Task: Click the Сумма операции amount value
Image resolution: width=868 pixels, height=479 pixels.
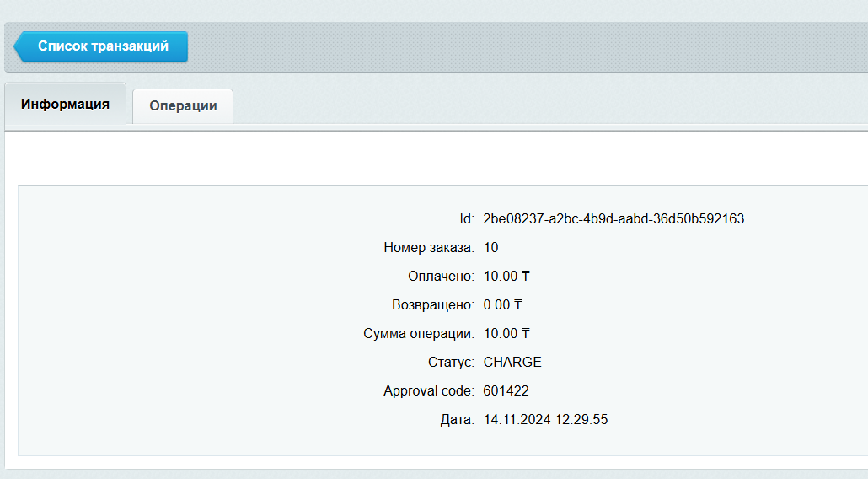Action: [x=506, y=334]
